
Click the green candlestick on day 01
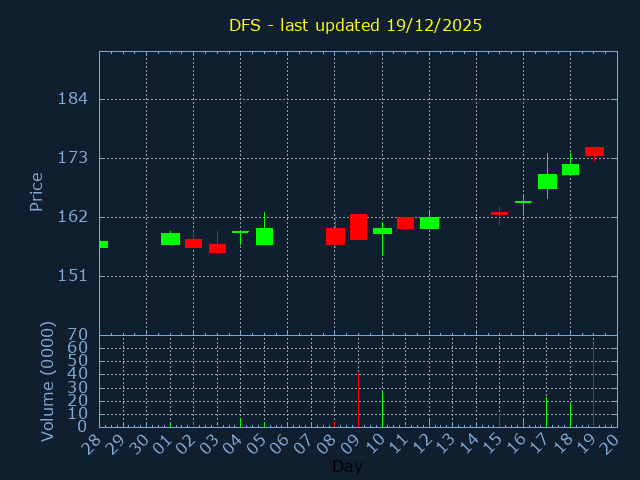tap(170, 239)
